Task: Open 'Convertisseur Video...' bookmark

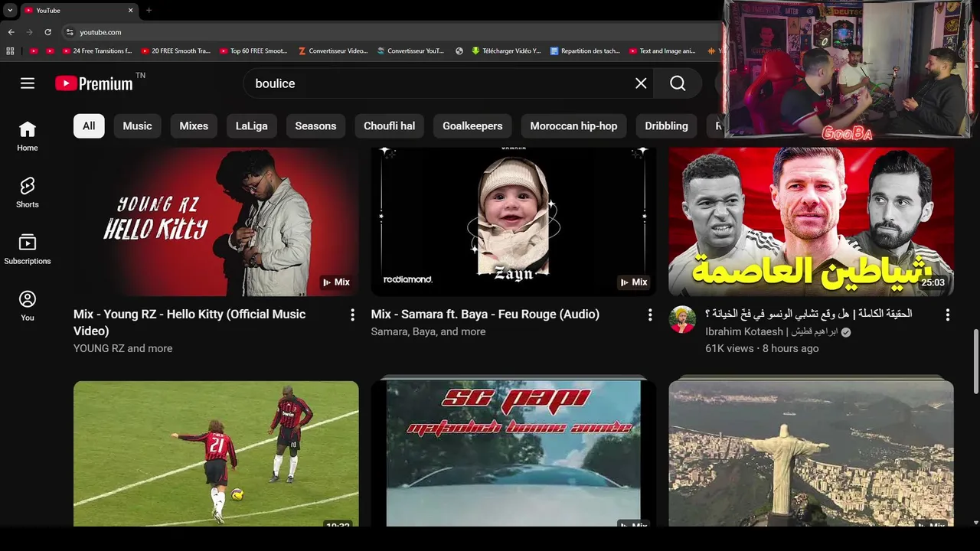Action: pos(333,51)
